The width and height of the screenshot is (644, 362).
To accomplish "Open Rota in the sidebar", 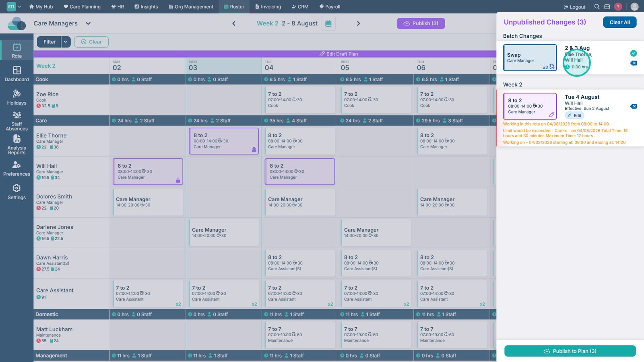I will (17, 51).
